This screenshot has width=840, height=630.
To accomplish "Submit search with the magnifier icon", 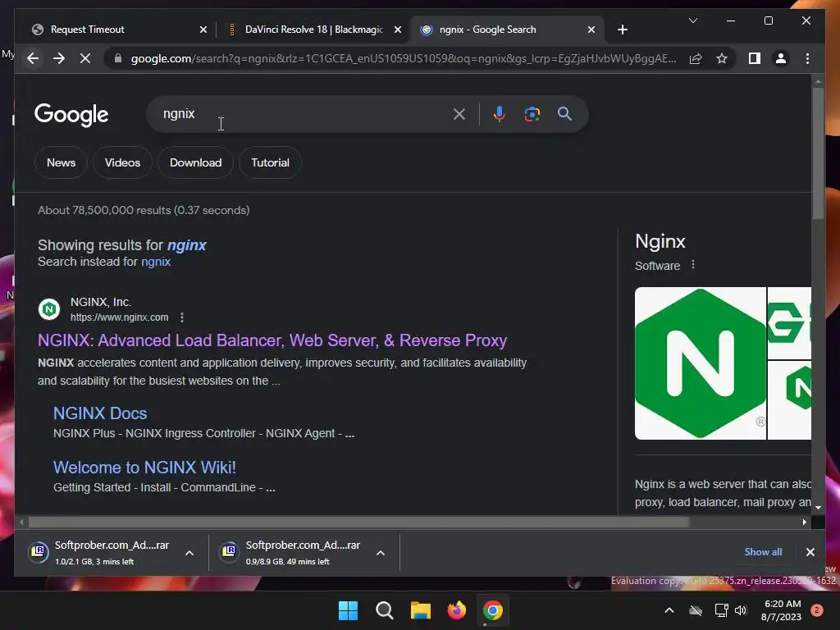I will [564, 114].
